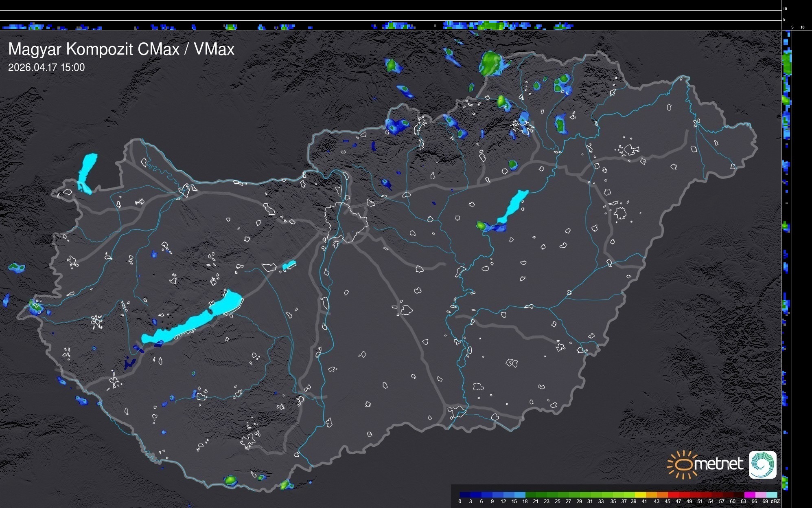This screenshot has width=812, height=508.
Task: Click the 2026.04.17 15:00 timestamp
Action: [46, 68]
